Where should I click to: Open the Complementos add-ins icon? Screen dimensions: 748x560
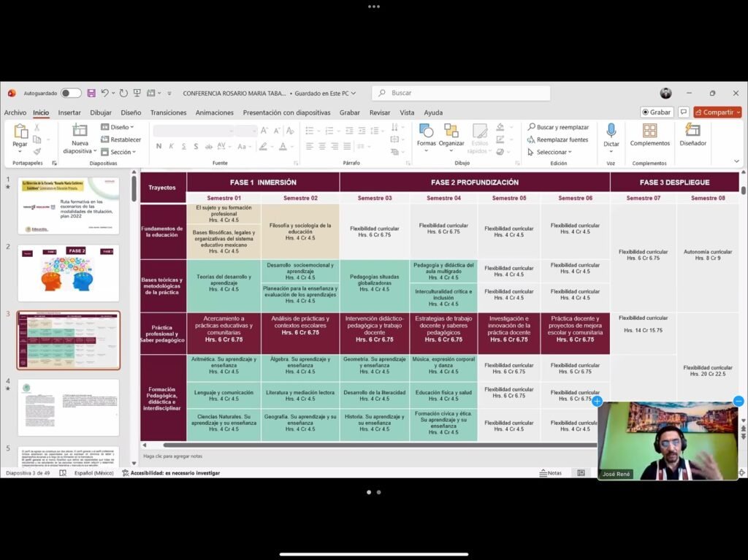[x=649, y=132]
